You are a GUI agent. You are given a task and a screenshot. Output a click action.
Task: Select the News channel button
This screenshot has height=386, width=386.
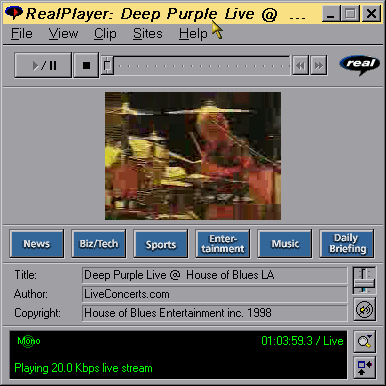pyautogui.click(x=37, y=244)
